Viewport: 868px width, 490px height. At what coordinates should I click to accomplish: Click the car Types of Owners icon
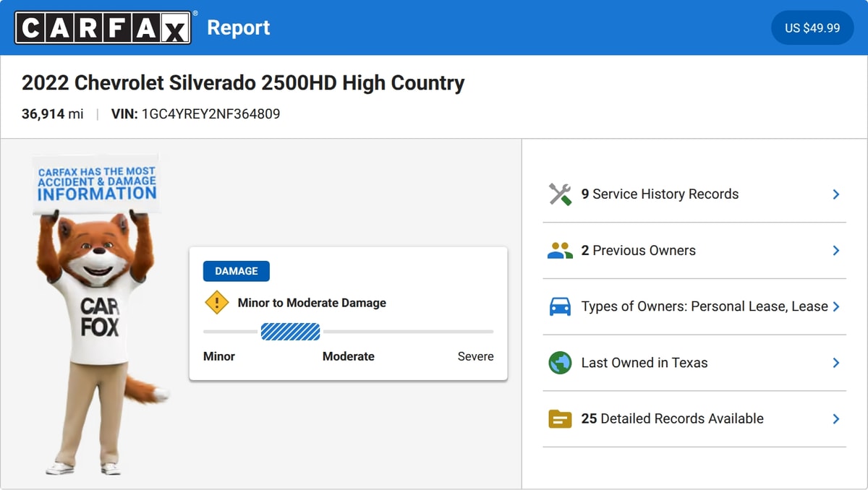coord(560,306)
